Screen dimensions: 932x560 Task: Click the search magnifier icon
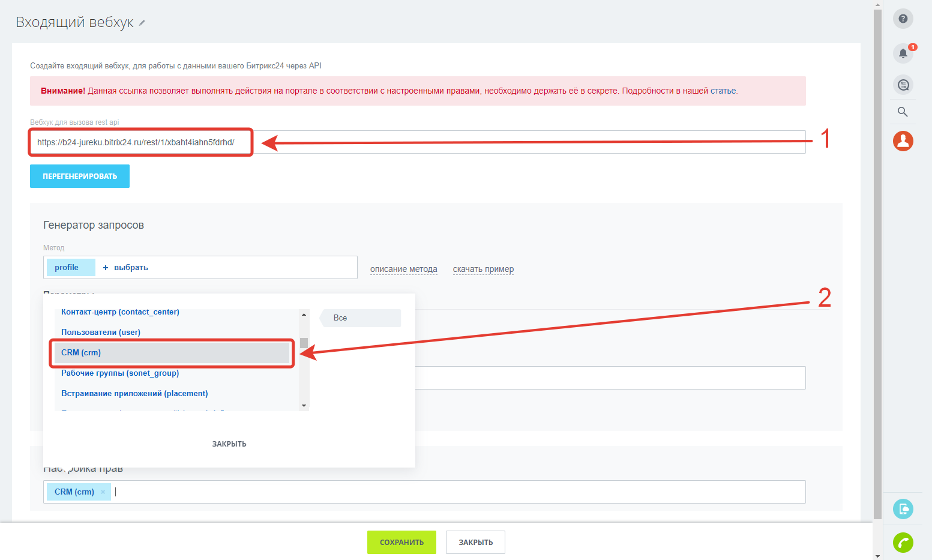(903, 112)
